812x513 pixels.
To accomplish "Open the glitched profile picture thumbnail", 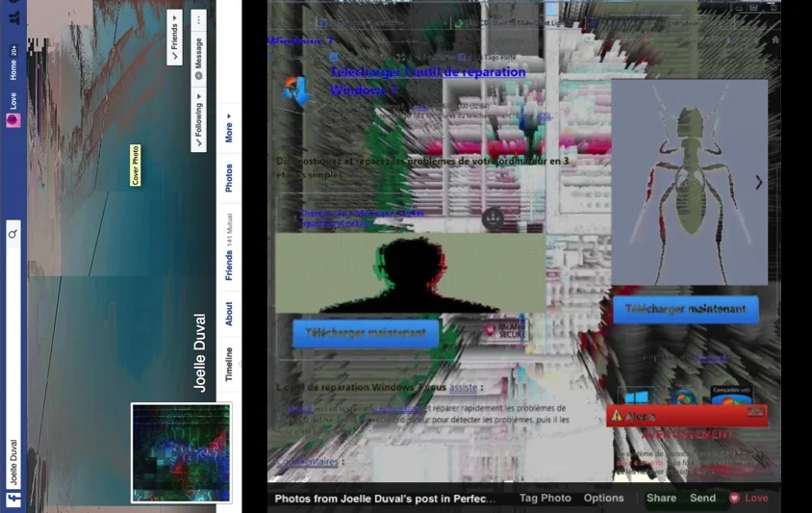I will coord(181,453).
